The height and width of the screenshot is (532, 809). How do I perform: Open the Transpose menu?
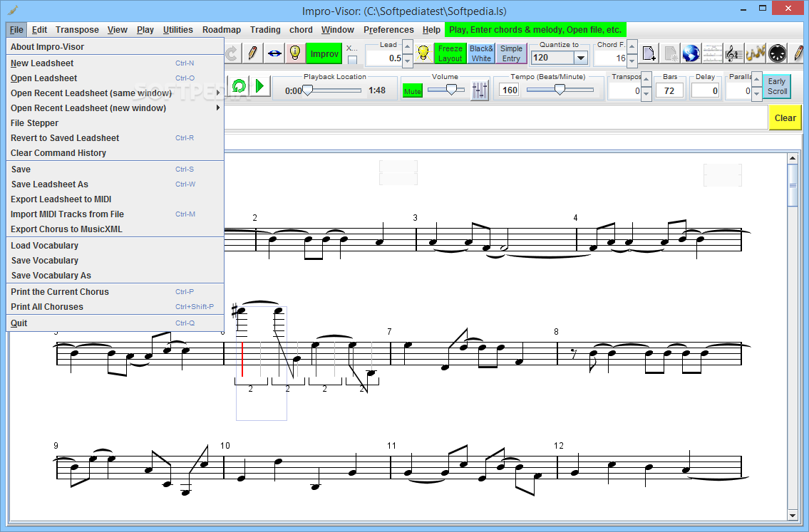coord(78,30)
